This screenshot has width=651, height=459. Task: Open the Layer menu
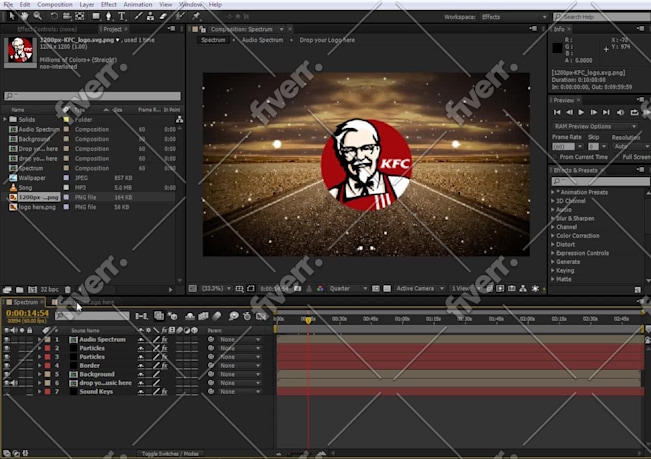[87, 5]
